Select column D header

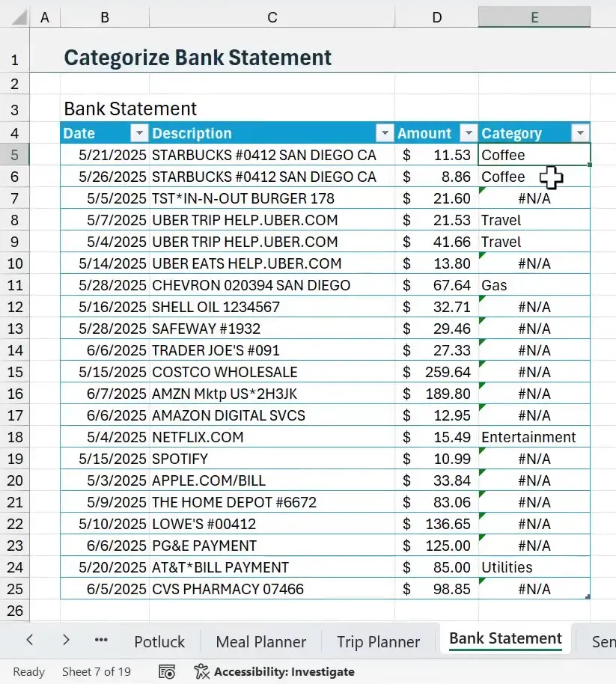(x=436, y=17)
